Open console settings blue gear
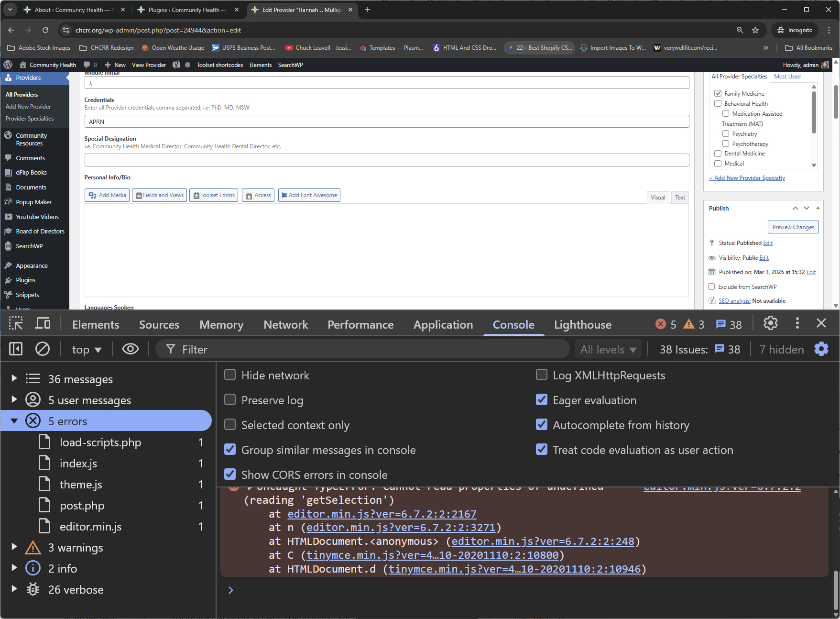 click(x=821, y=349)
